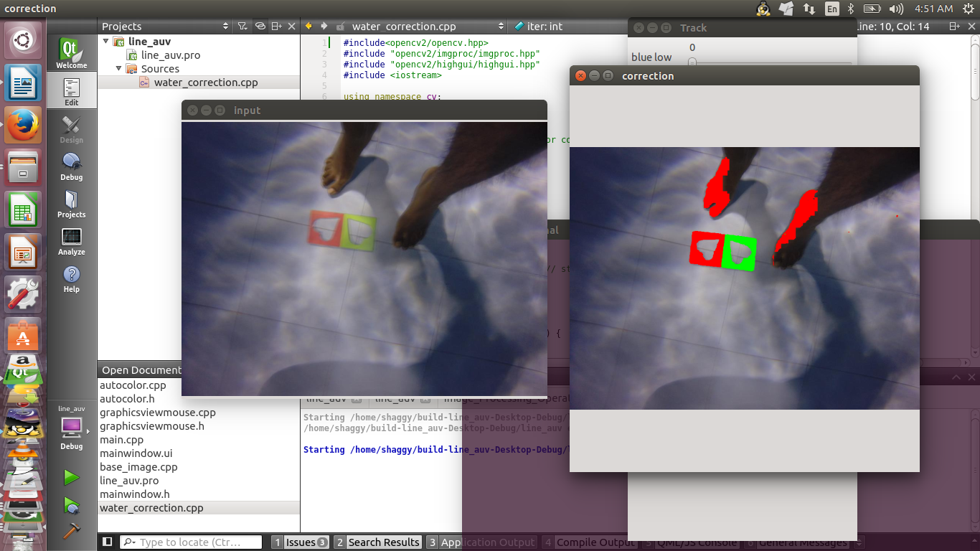980x551 pixels.
Task: Launch LibreOffice Writer from the dock
Action: coord(23,83)
